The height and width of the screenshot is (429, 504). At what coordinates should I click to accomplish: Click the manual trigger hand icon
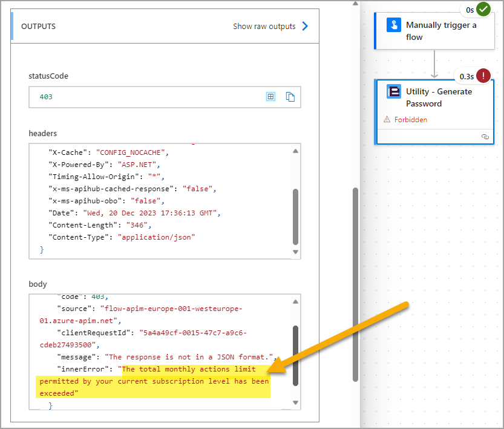[x=394, y=25]
